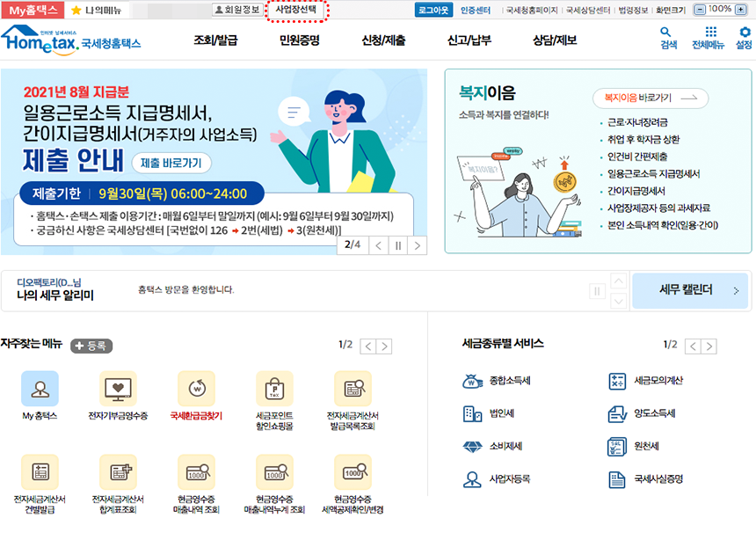Viewport: 756px width, 540px height.
Task: Open 전자세금계산서 발급목록조회 icon
Action: pyautogui.click(x=353, y=389)
